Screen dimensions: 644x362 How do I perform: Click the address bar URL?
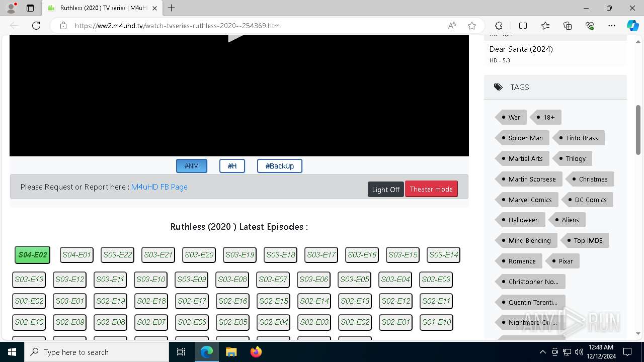[x=178, y=26]
